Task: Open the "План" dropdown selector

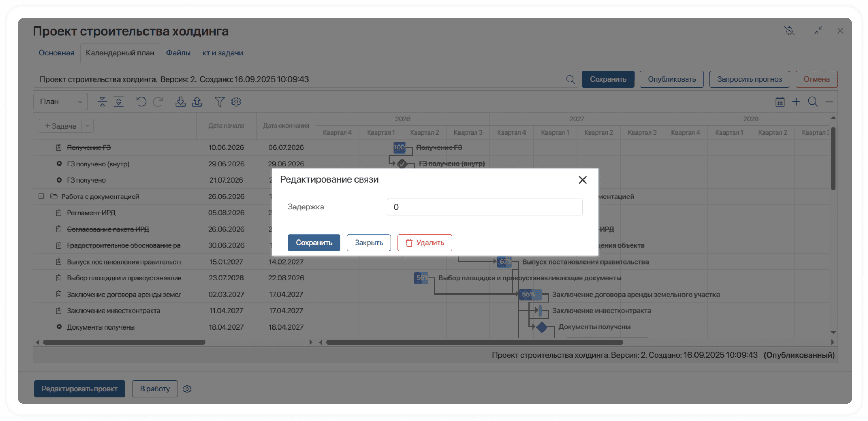Action: [x=60, y=102]
